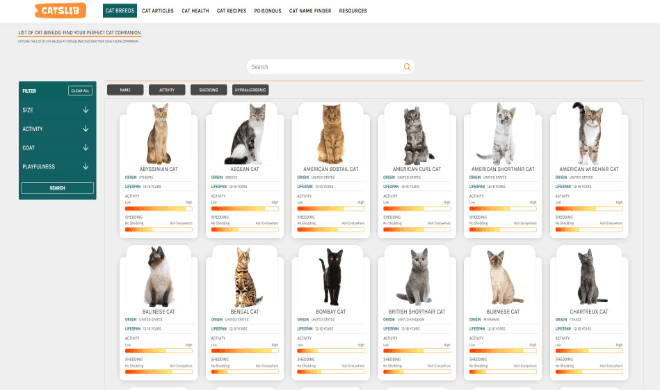Click the American Bobtail Cat title
This screenshot has width=660, height=390.
pos(331,169)
